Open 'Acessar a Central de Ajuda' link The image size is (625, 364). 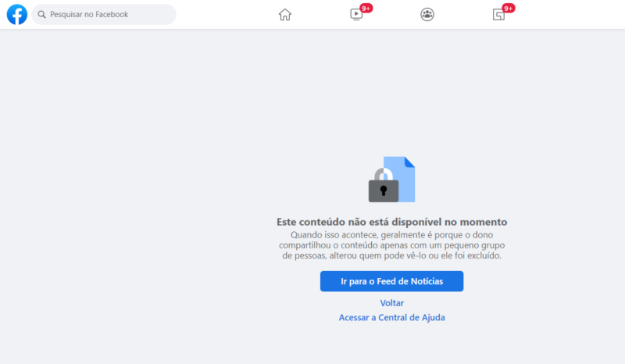391,318
